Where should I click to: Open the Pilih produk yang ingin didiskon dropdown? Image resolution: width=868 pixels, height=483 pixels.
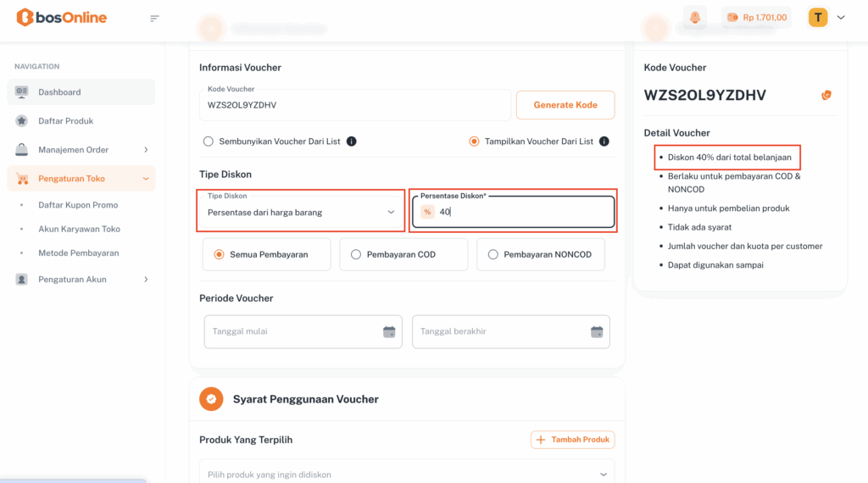click(407, 475)
